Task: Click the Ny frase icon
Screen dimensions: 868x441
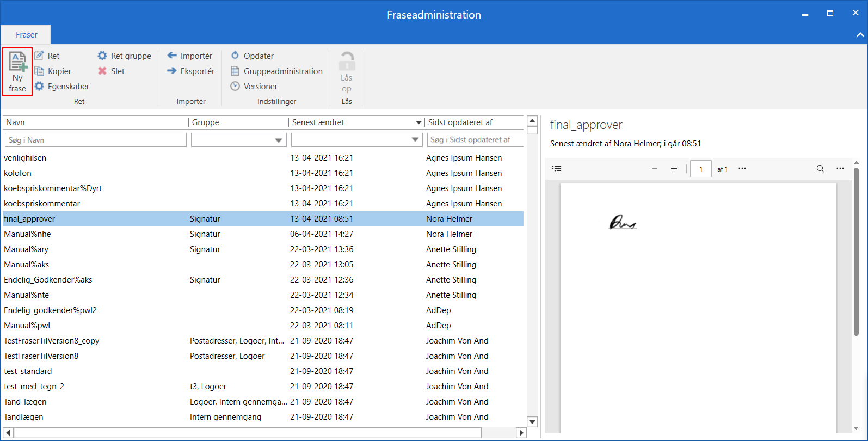Action: pos(17,63)
